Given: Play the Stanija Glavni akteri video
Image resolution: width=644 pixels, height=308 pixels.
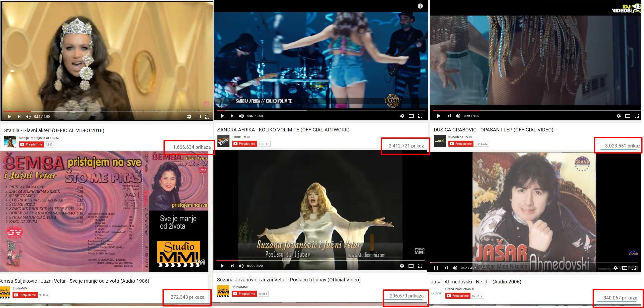Looking at the screenshot, I should [x=9, y=116].
